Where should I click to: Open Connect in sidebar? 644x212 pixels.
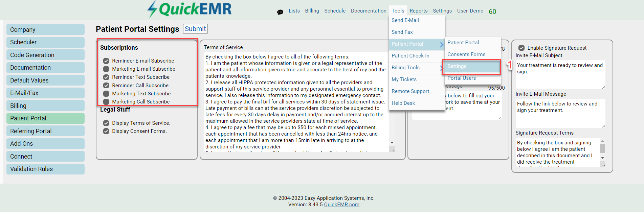[x=45, y=156]
